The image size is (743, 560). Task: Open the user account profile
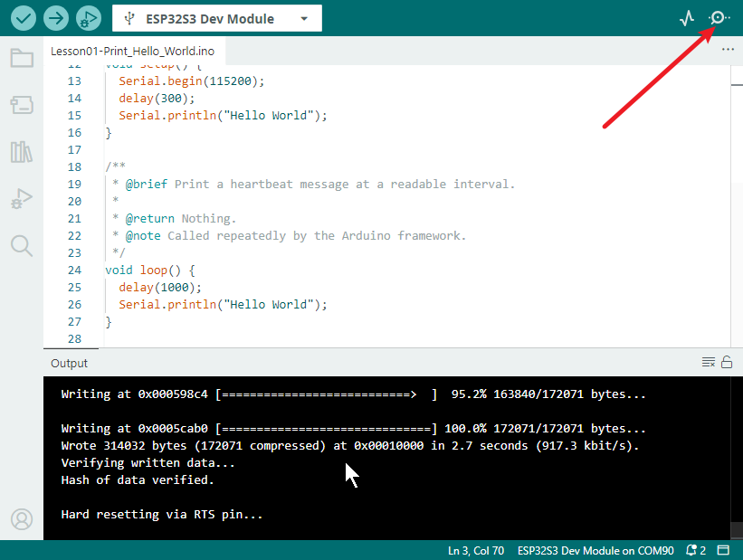[x=22, y=519]
